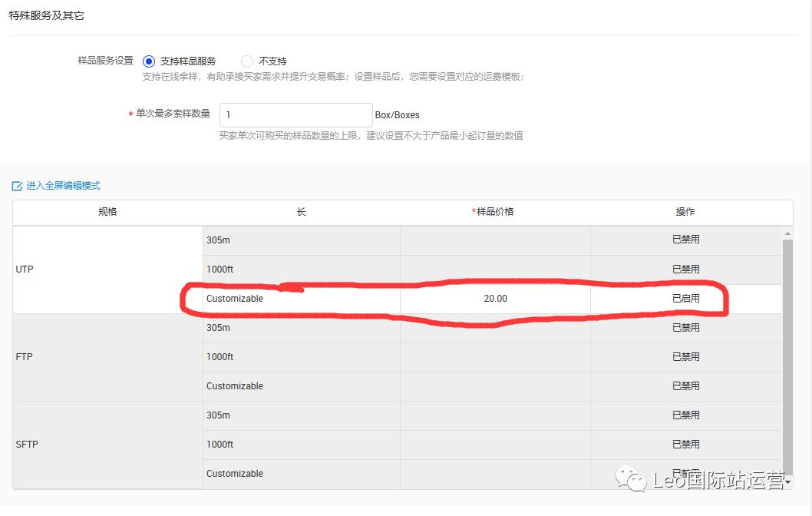Click 已禁用 button for FTP 305m row
This screenshot has width=812, height=516.
[686, 328]
